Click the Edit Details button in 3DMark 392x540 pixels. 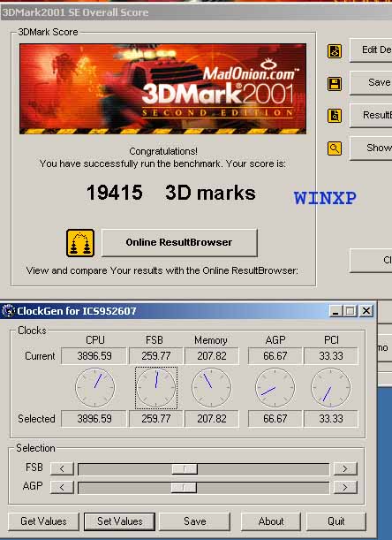click(371, 50)
